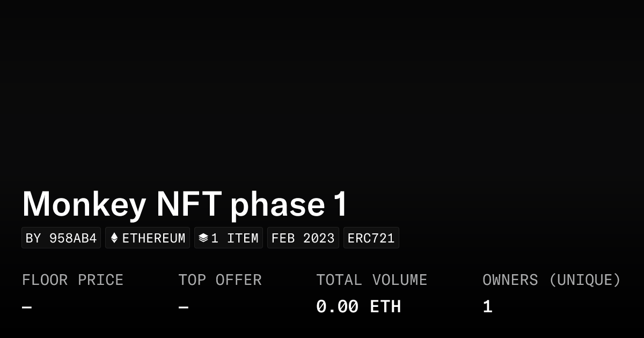Open the Monkey NFT phase 1 collection title
This screenshot has height=338, width=644.
pyautogui.click(x=185, y=204)
